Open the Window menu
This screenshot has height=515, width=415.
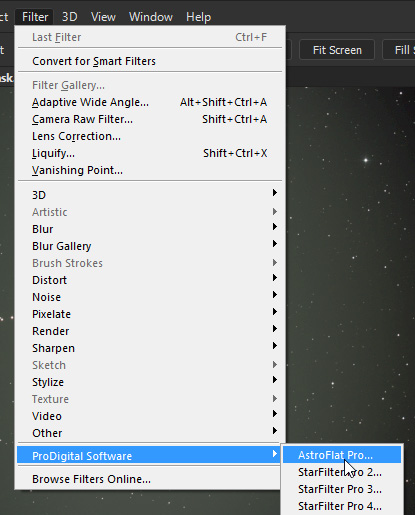[151, 17]
